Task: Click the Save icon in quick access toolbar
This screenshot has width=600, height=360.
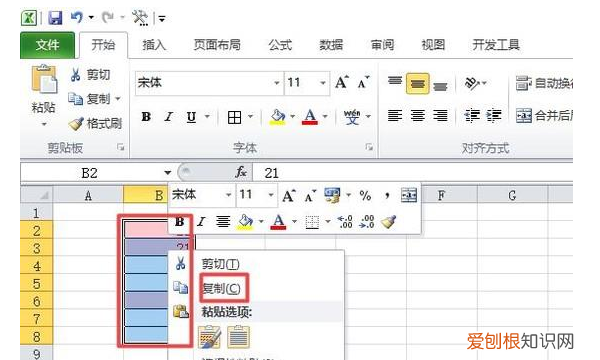Action: pos(55,18)
